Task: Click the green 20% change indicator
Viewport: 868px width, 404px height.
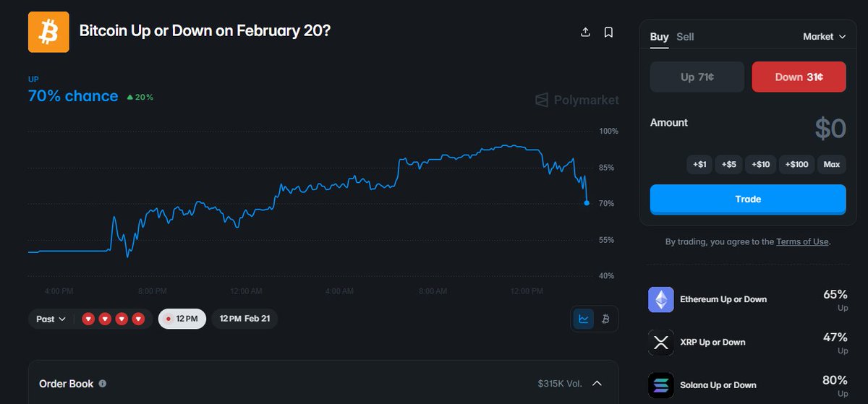Action: 140,97
